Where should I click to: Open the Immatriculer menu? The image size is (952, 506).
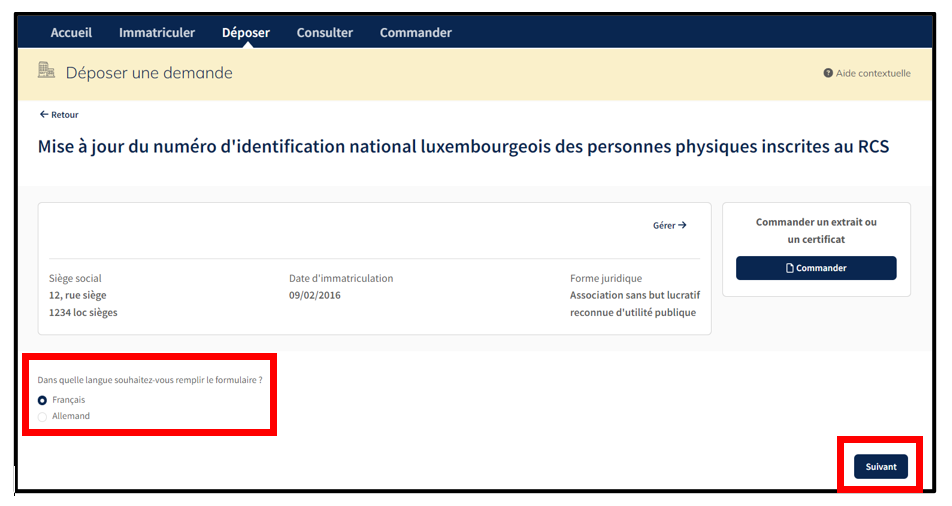coord(157,33)
